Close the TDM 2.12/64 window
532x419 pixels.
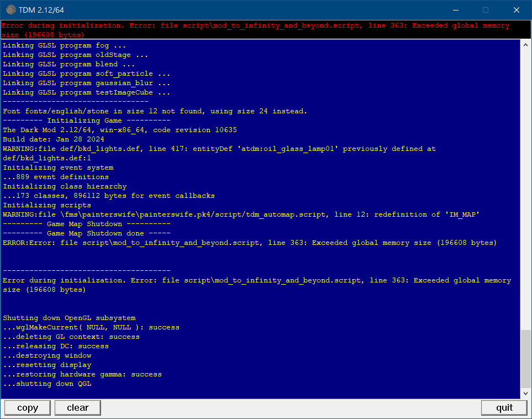[517, 10]
